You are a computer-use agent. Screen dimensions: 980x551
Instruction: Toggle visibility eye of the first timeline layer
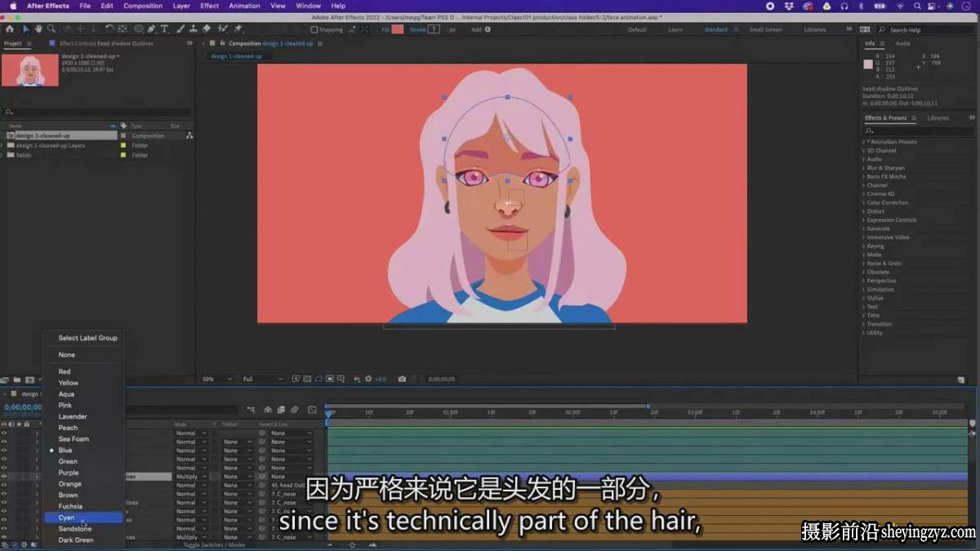pyautogui.click(x=4, y=433)
